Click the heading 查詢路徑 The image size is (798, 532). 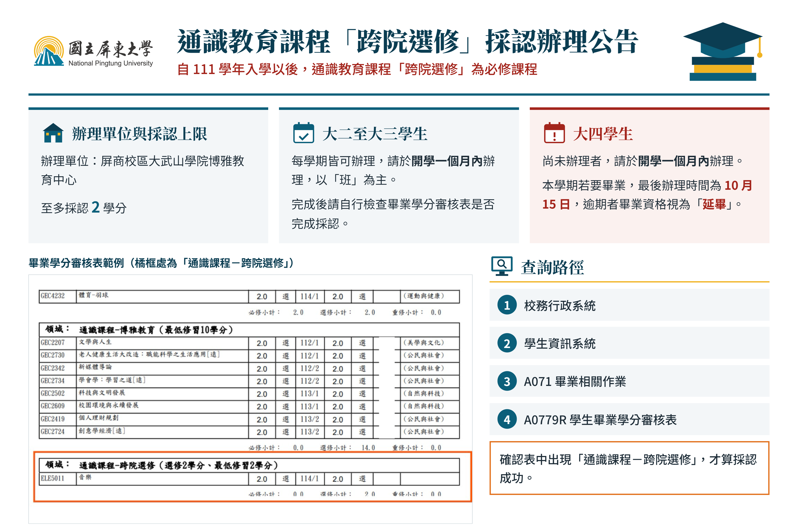pyautogui.click(x=552, y=267)
